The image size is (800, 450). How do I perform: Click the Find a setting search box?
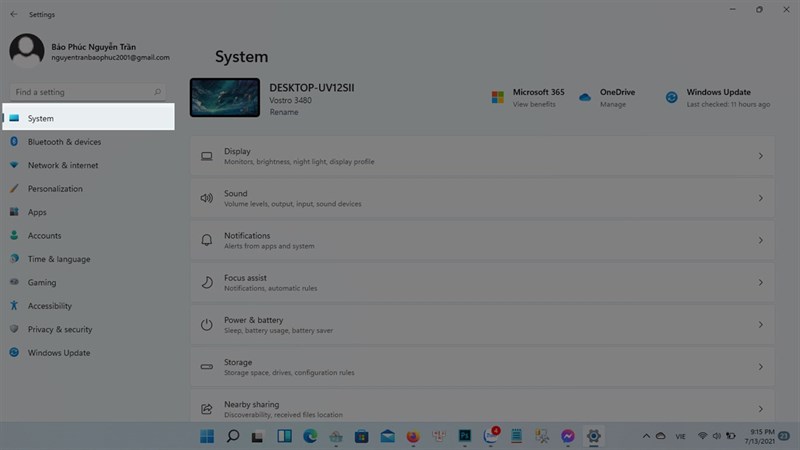click(x=88, y=92)
